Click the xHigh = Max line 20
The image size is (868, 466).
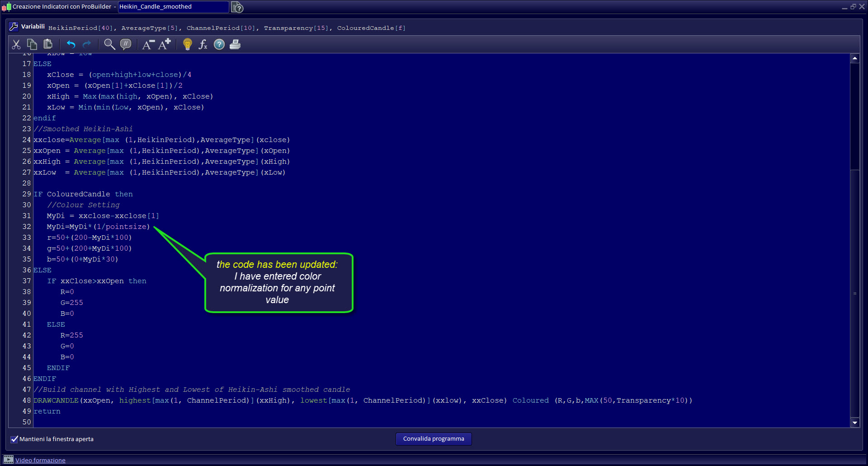tap(130, 96)
